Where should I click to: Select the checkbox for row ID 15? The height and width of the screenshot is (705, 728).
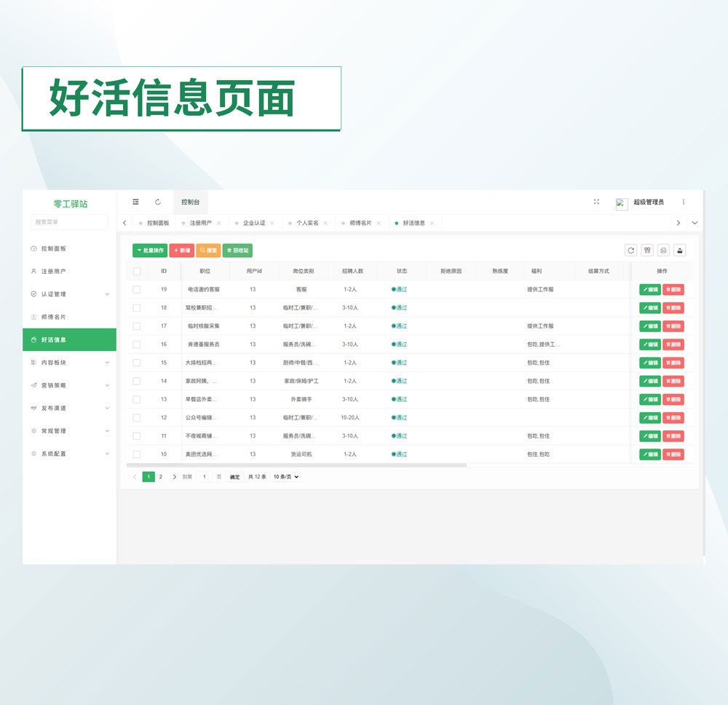(137, 363)
